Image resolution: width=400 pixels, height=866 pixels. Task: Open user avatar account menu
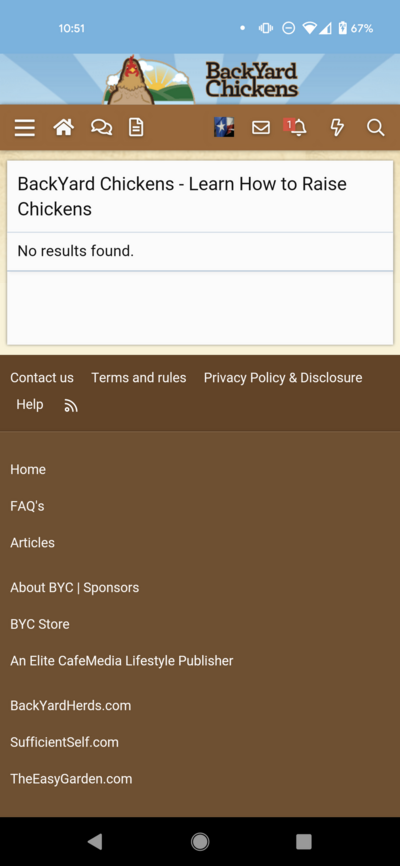pyautogui.click(x=224, y=128)
